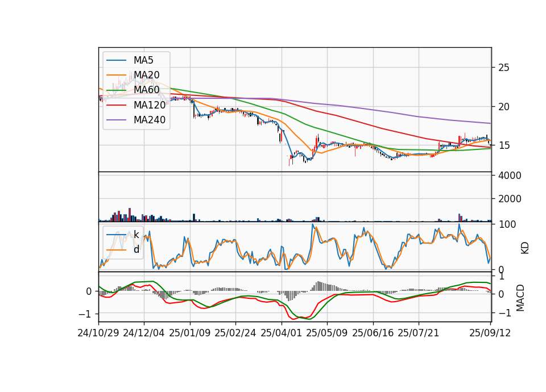Screen dimensions: 546x392
Task: Click the KD axis title
Action: pos(525,248)
